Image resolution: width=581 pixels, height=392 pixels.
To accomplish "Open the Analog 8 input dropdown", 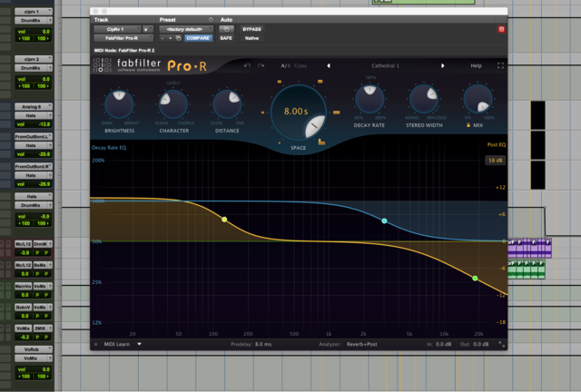I will (34, 107).
